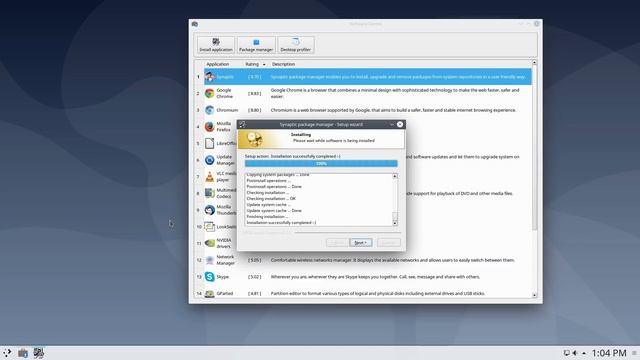
Task: Click the Network Manager rating value
Action: click(254, 260)
